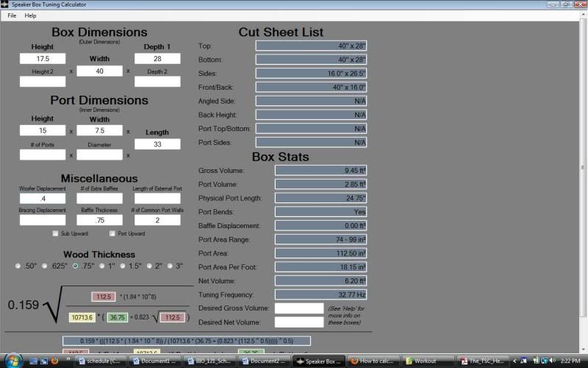Click the green 36.75 formula box

pyautogui.click(x=118, y=317)
